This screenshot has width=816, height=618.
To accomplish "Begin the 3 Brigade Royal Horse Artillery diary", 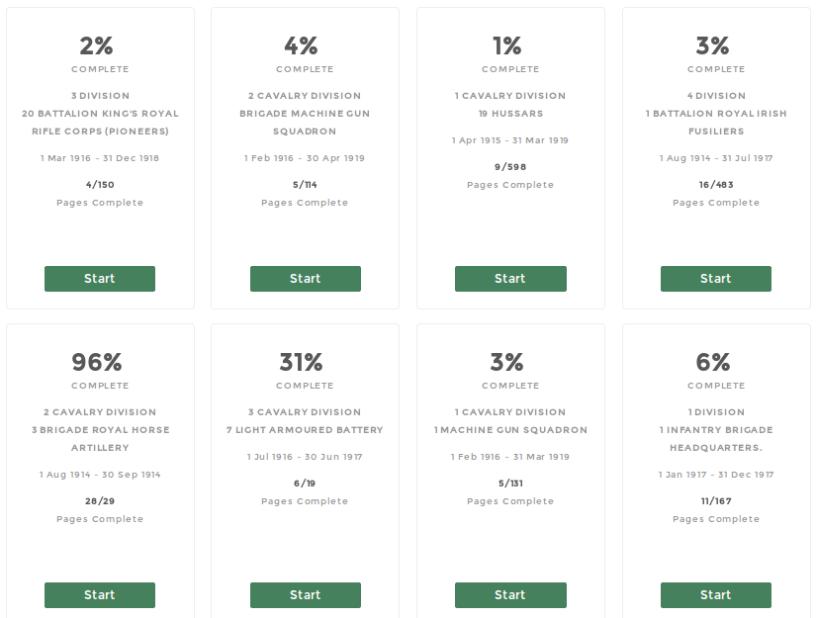I will point(100,595).
